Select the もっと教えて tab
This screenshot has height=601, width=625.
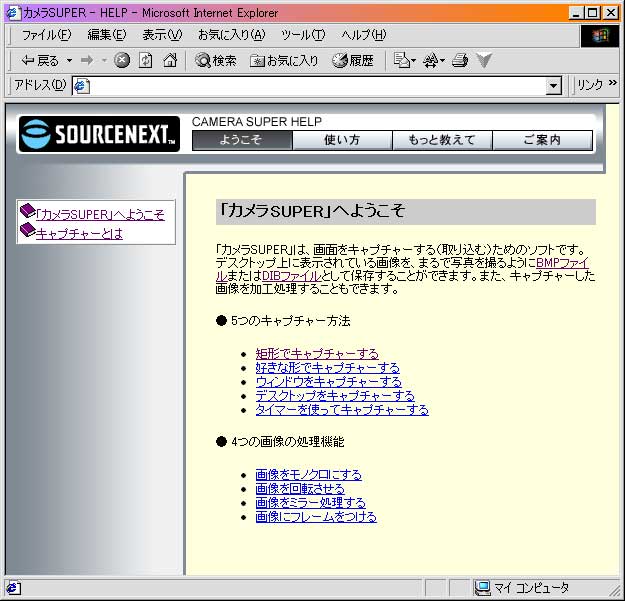point(442,140)
